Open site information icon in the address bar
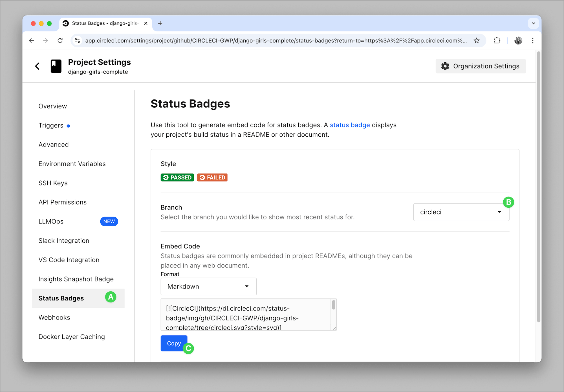 77,40
